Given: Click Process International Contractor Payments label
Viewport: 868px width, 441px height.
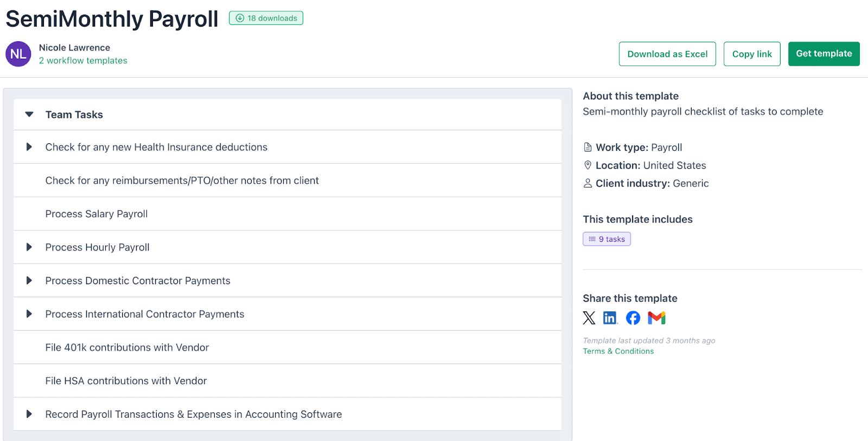Looking at the screenshot, I should [x=145, y=314].
